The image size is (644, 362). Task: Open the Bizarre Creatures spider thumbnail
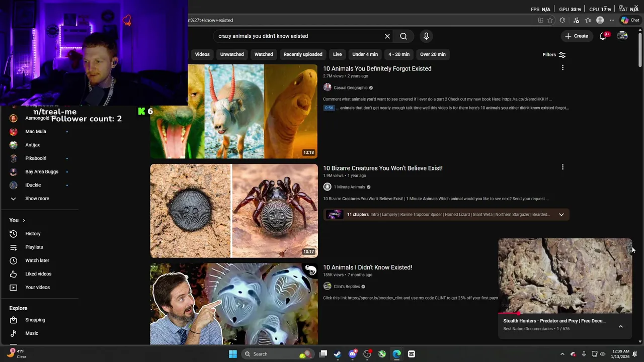point(234,211)
